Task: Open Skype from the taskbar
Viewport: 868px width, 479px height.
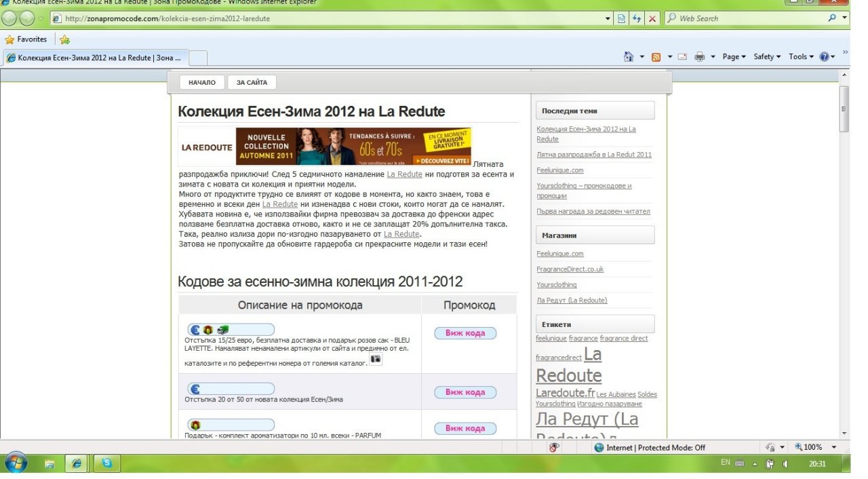Action: [107, 463]
